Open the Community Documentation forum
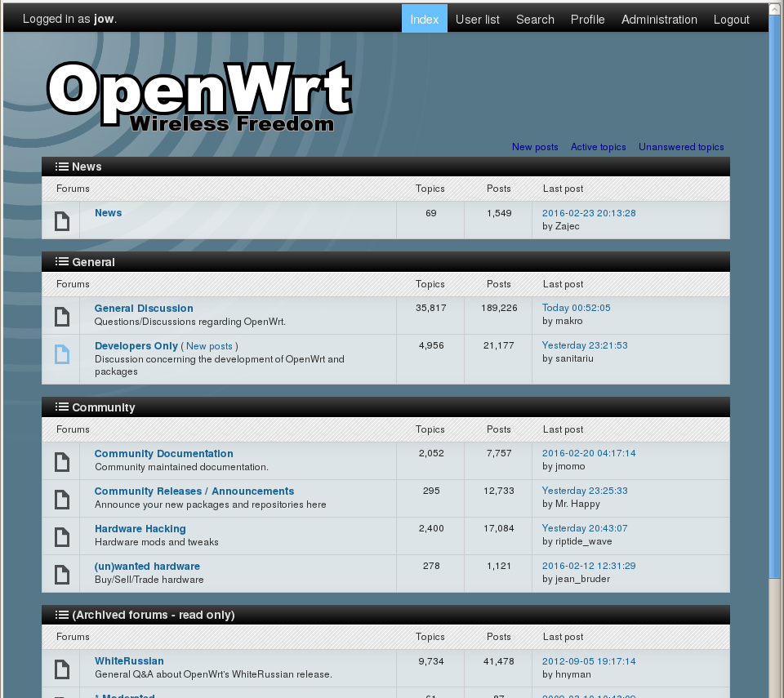This screenshot has height=698, width=784. [x=164, y=454]
